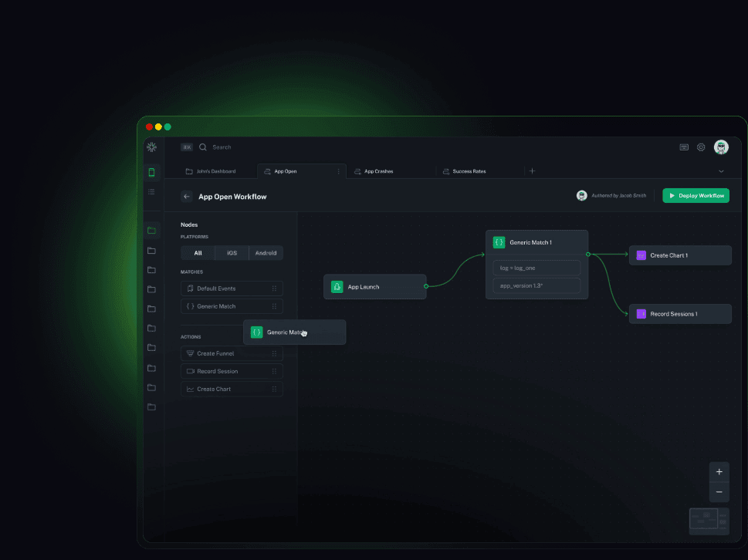Click the canvas minimap thumbnail
The width and height of the screenshot is (748, 560).
coord(709,521)
